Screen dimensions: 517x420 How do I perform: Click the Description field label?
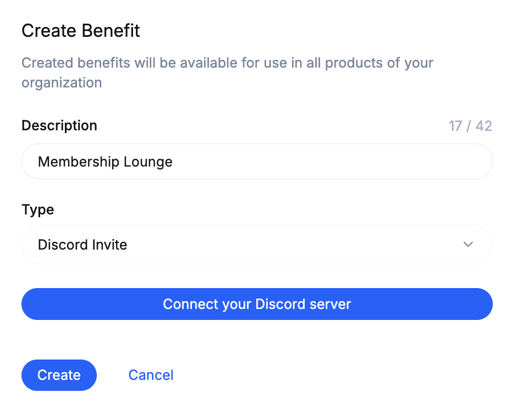click(x=59, y=125)
